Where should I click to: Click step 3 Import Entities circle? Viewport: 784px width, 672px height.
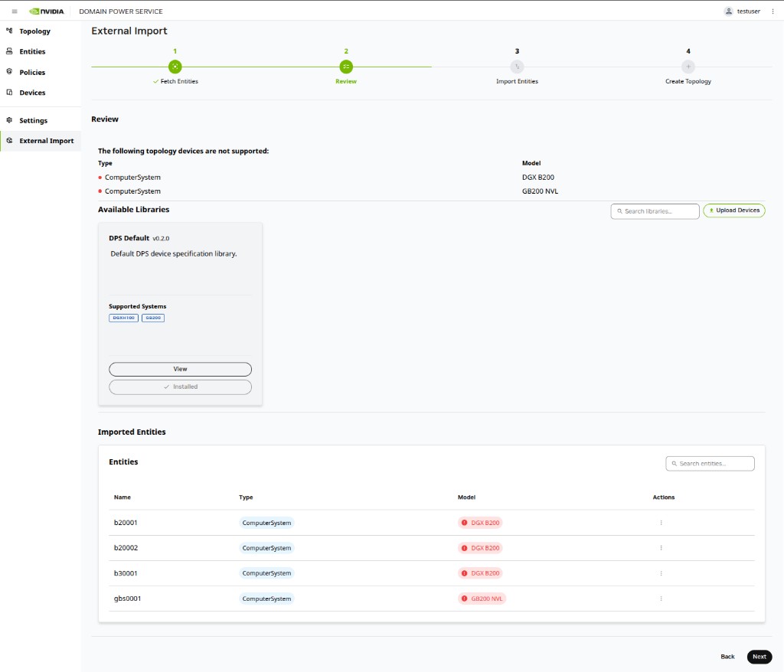tap(517, 67)
